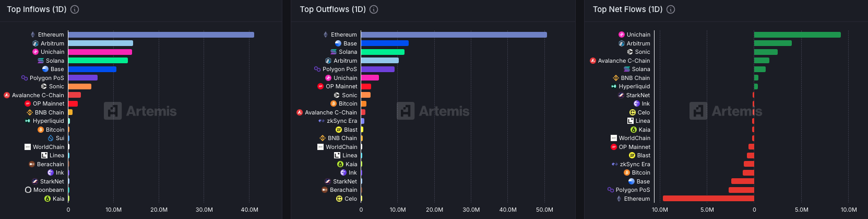Click the Avalanche C-Chain icon in Top Inflows
Screen dimensions: 868x219
pos(7,95)
